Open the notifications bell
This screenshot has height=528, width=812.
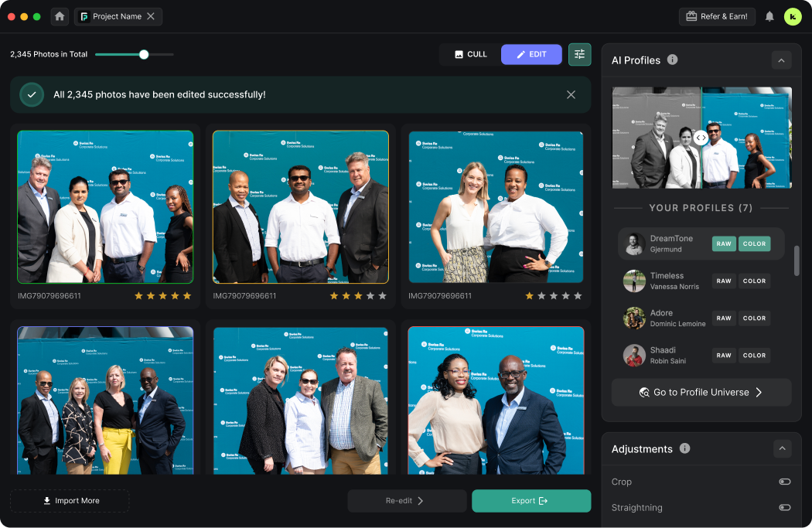(769, 16)
